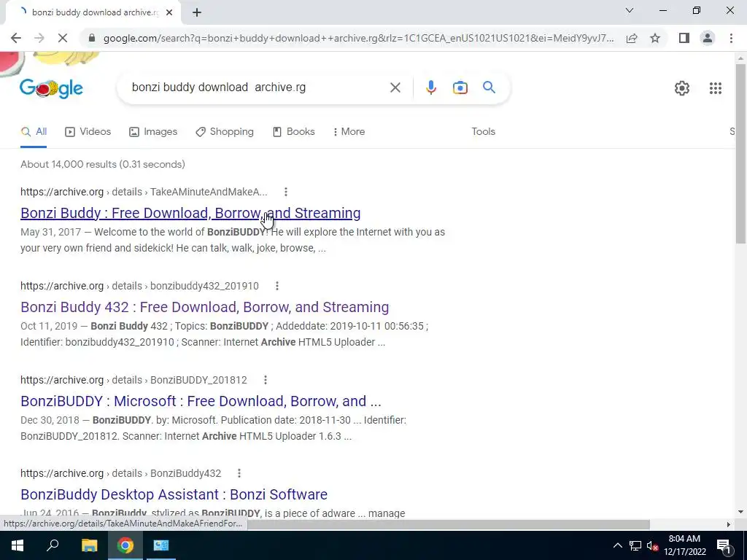Submit search with the magnifier icon
Viewport: 747px width, 560px height.
[489, 87]
